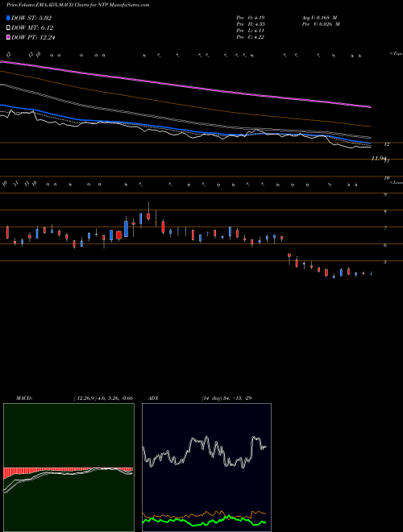Click the 8 price axis label
Viewport: 403px width, 532px height.
tap(385, 212)
